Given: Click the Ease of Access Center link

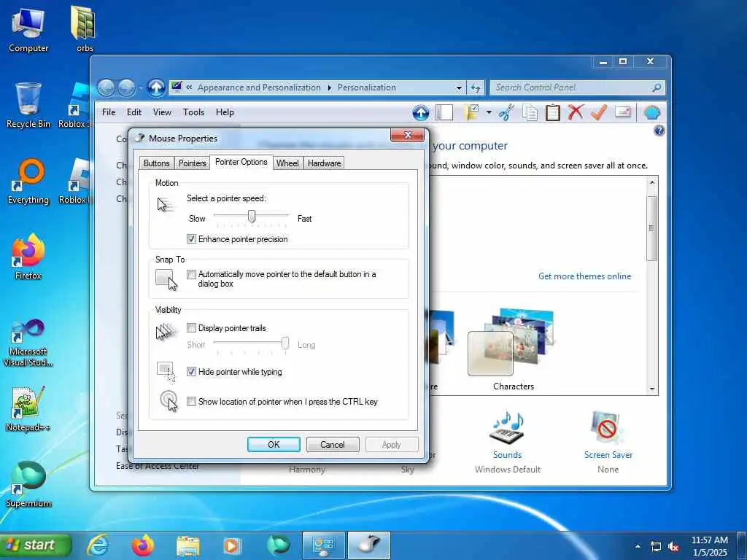Looking at the screenshot, I should (x=158, y=466).
